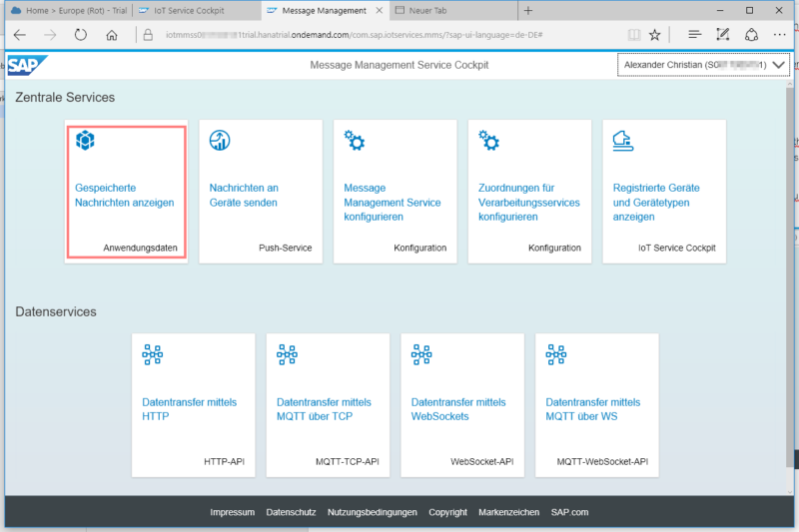The image size is (799, 532).
Task: Click the SAP.com footer link
Action: (x=569, y=512)
